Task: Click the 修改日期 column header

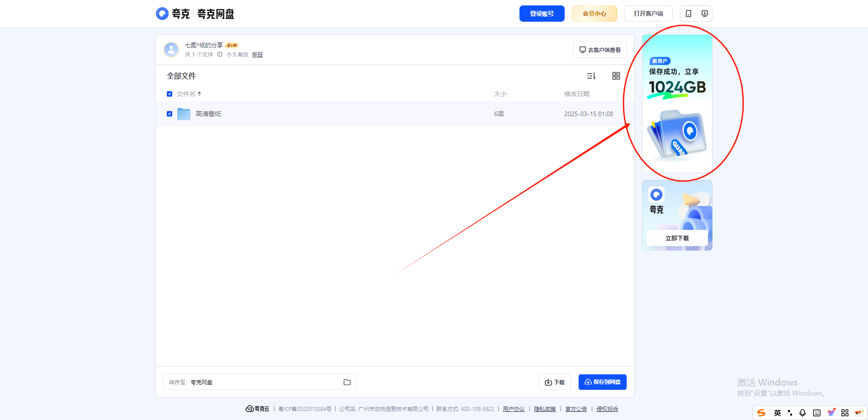Action: coord(577,94)
